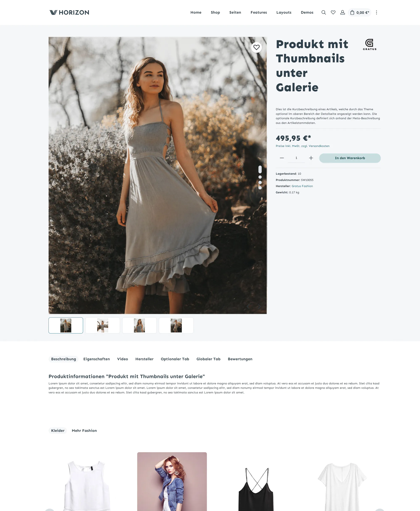Open the Layouts navigation menu
The width and height of the screenshot is (420, 511).
tap(284, 12)
